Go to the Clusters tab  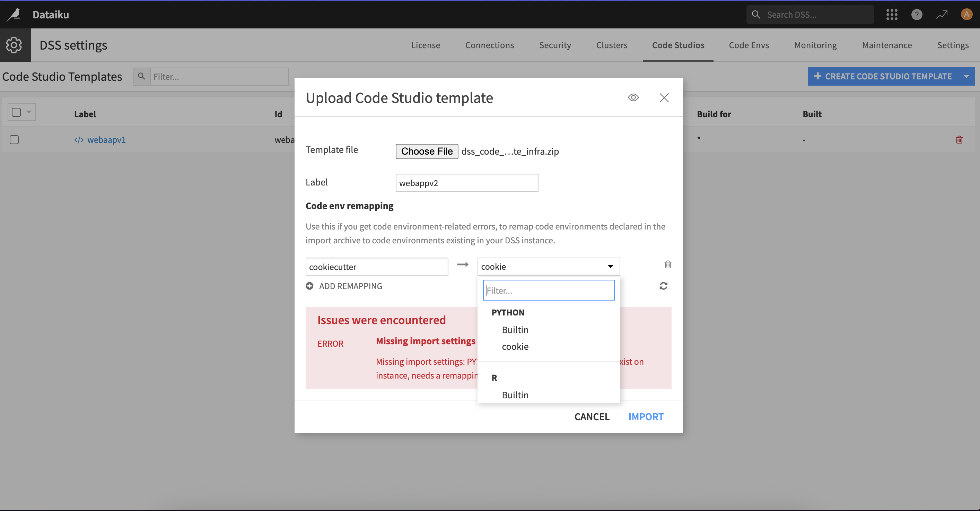(x=612, y=45)
